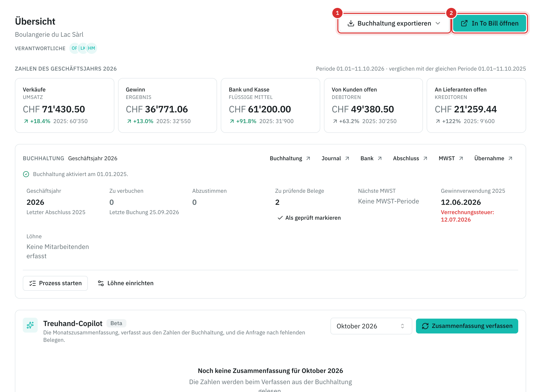Click Bank und Kasse amount CHF 61'200.00
Screen dimensions: 541x392
[x=260, y=109]
